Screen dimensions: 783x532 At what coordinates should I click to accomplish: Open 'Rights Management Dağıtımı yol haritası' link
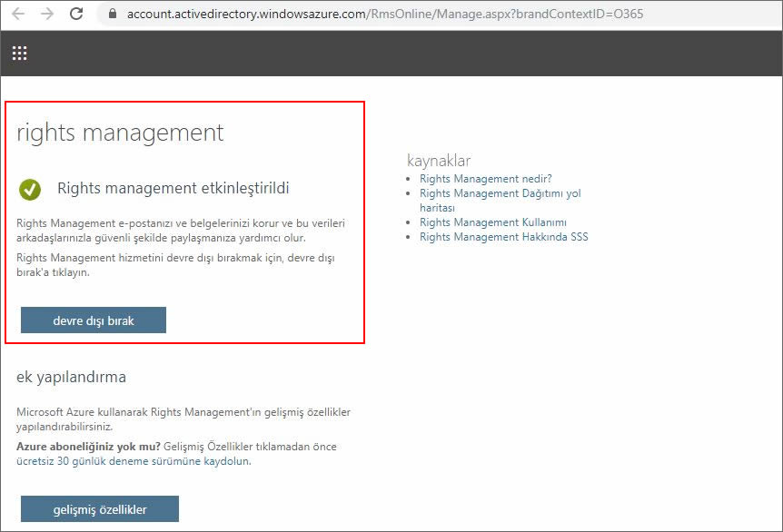[x=500, y=200]
